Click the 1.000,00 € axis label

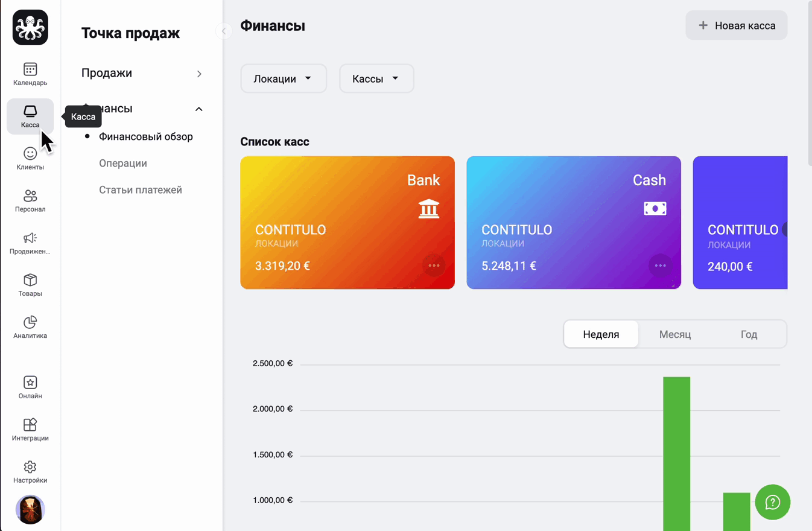coord(273,500)
